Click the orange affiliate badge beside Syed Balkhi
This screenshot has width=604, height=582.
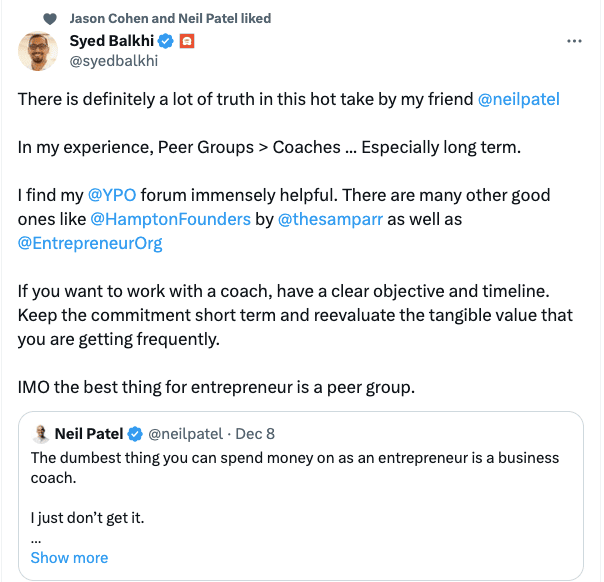click(186, 41)
